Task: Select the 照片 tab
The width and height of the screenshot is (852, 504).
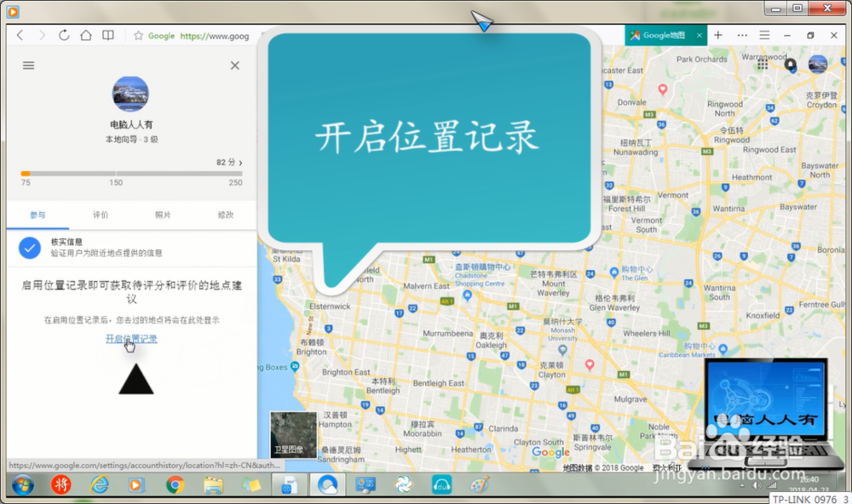Action: 163,215
